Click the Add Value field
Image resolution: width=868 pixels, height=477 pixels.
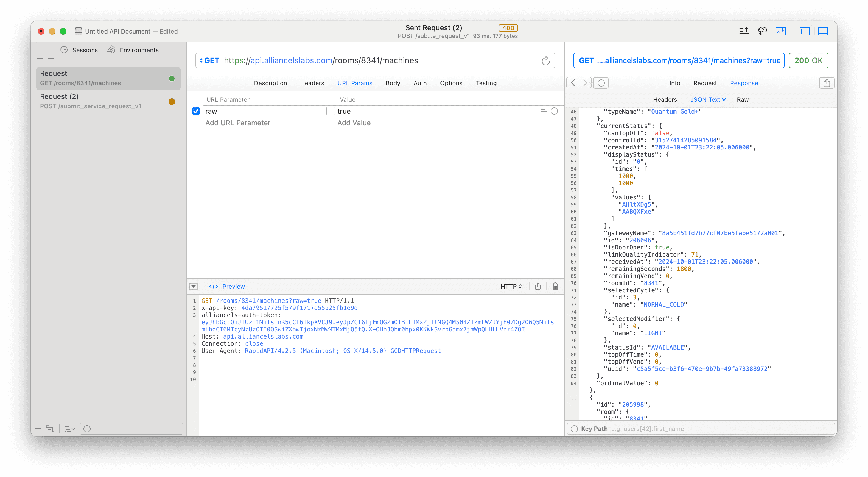point(354,123)
